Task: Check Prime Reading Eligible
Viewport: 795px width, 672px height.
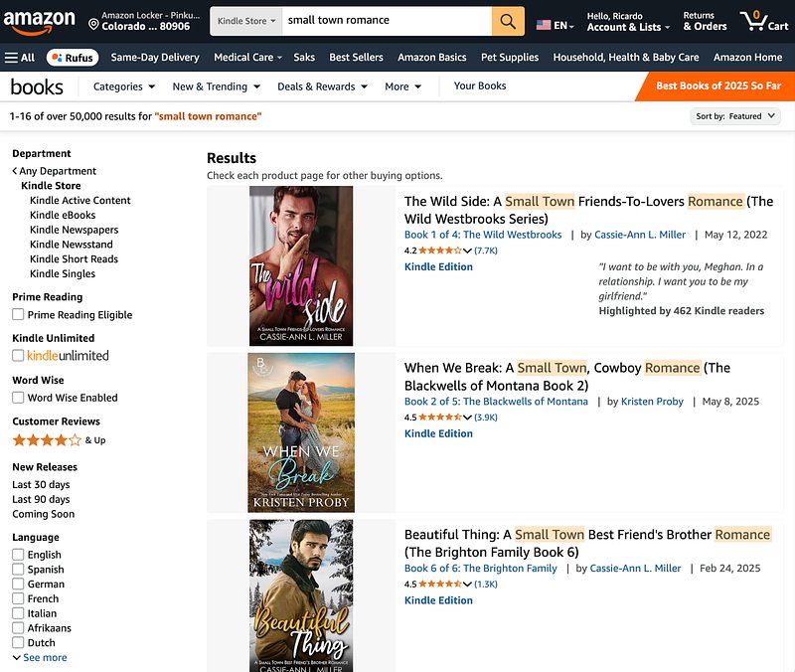Action: pyautogui.click(x=18, y=314)
